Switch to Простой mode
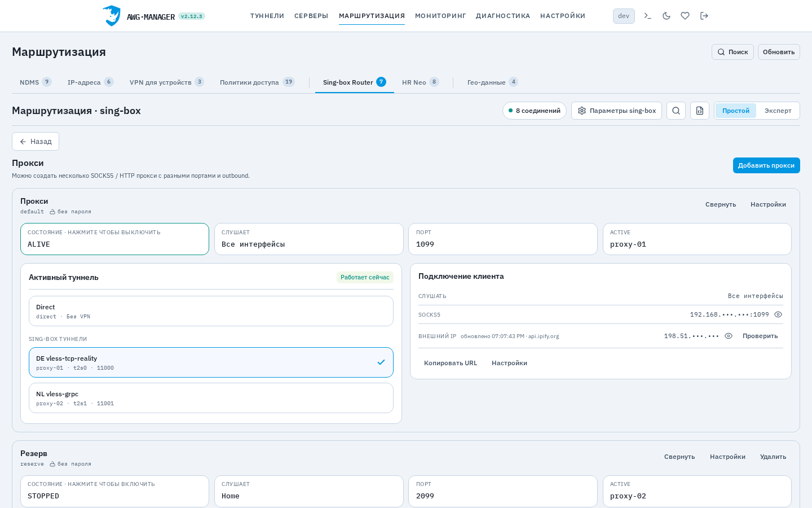 coord(736,111)
